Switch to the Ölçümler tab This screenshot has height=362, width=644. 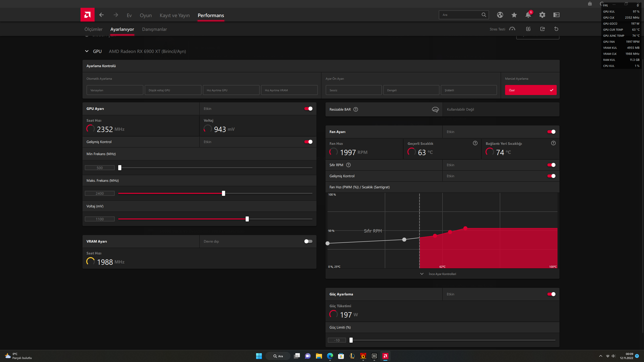(93, 29)
